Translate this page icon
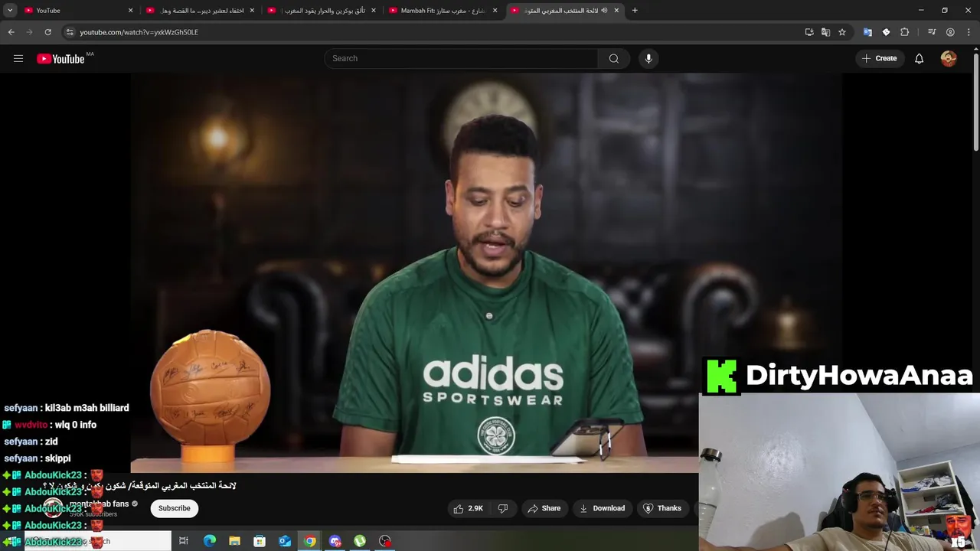980x551 pixels. (825, 32)
